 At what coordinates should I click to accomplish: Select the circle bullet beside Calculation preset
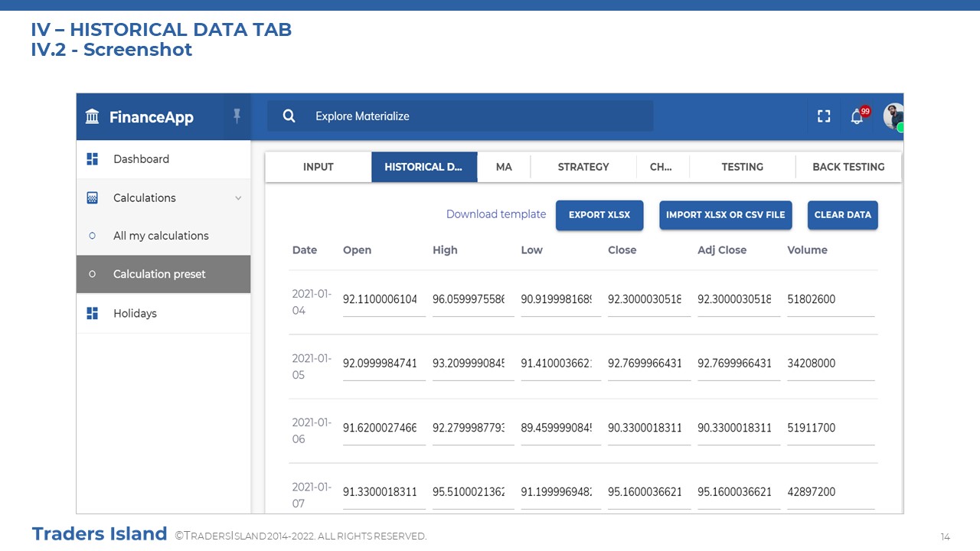pyautogui.click(x=93, y=274)
